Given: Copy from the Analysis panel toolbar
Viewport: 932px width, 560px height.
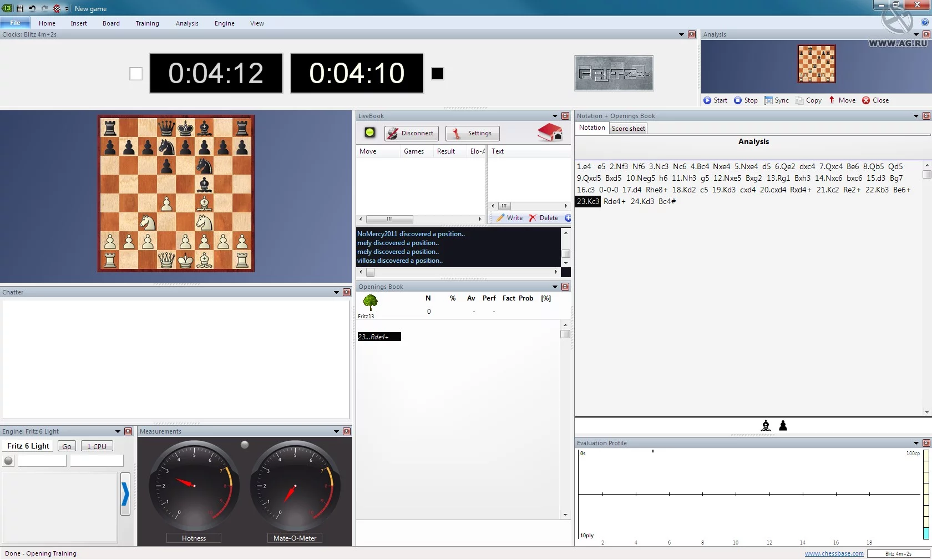Looking at the screenshot, I should [808, 100].
